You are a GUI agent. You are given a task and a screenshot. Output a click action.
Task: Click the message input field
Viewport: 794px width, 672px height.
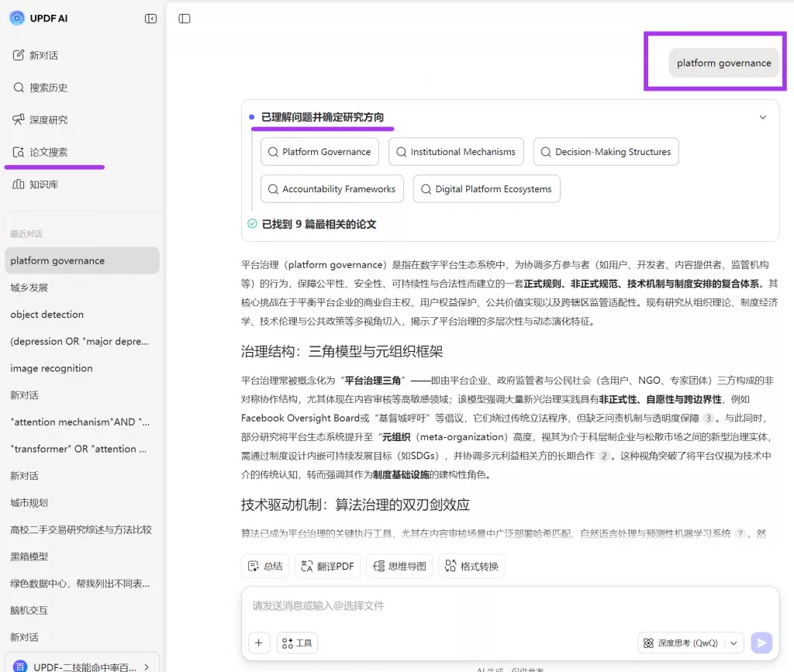click(465, 605)
